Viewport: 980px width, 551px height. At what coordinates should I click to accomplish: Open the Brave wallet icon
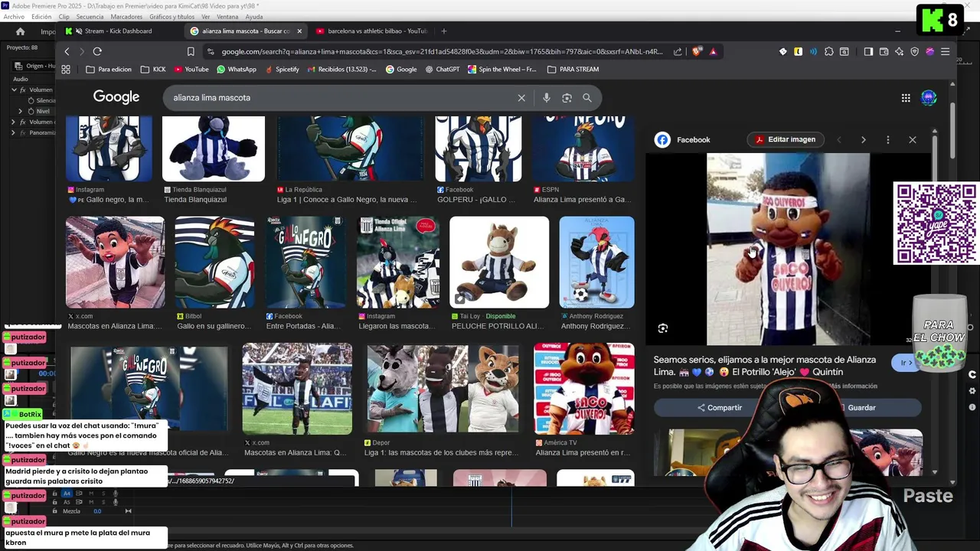point(884,51)
